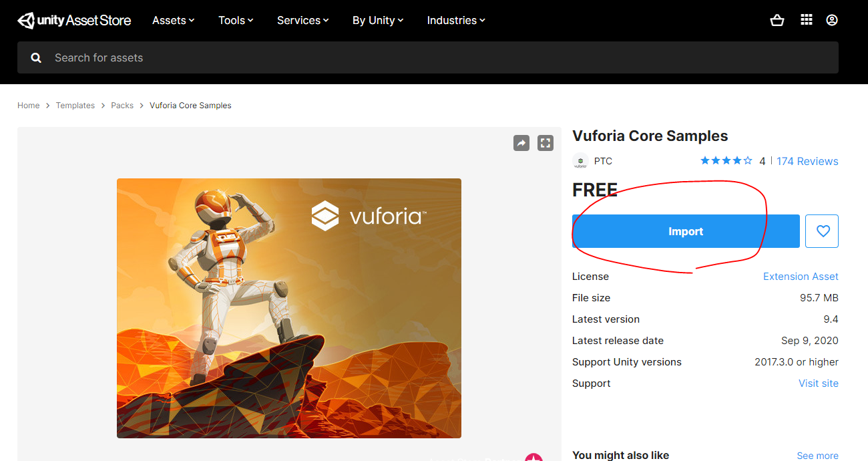The image size is (868, 461).
Task: Click the Sep 9, 2020 release date
Action: point(810,341)
